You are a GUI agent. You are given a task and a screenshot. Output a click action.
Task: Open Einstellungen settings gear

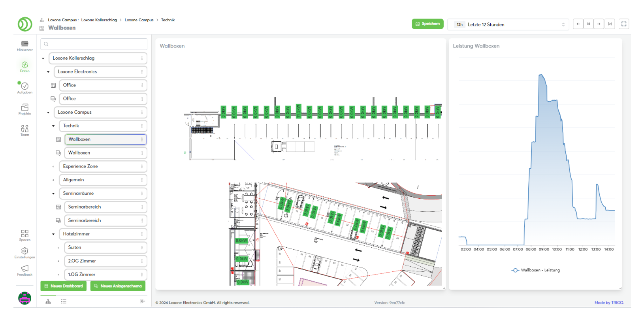pos(24,253)
